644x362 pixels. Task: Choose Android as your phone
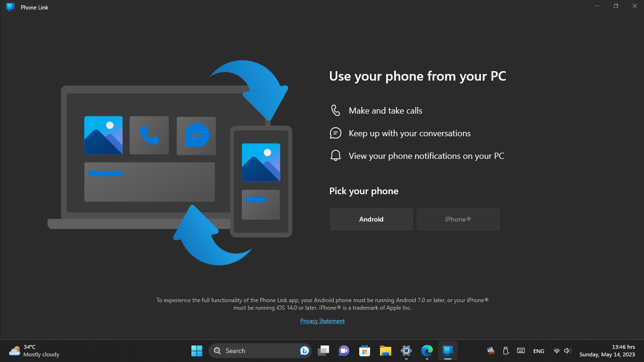point(372,219)
